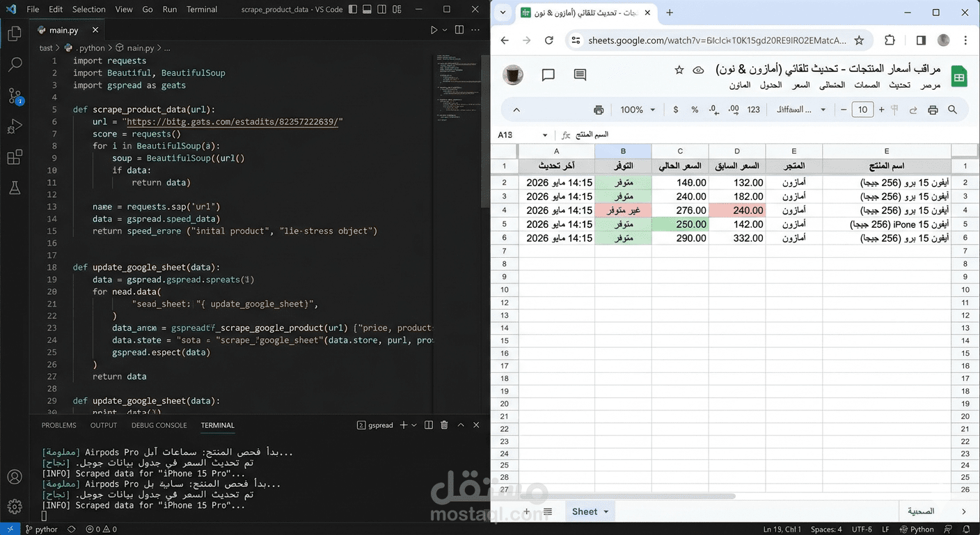Open editor More Actions ellipsis
The height and width of the screenshot is (535, 980).
tap(476, 30)
